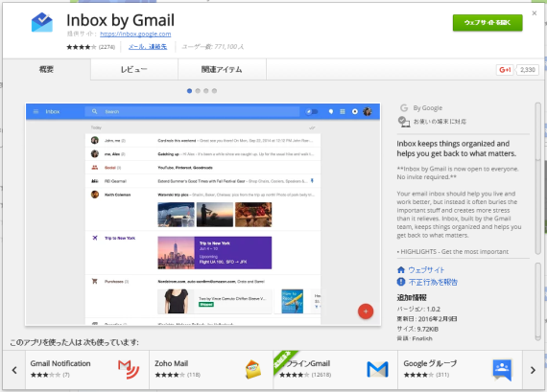This screenshot has height=392, width=547.
Task: Select the second screenshot carousel dot
Action: click(198, 91)
